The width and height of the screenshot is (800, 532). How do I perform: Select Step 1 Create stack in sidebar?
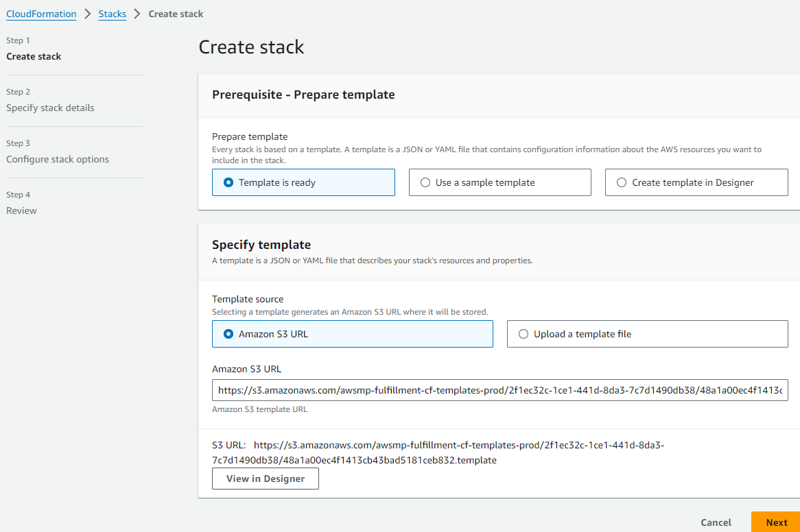click(34, 57)
